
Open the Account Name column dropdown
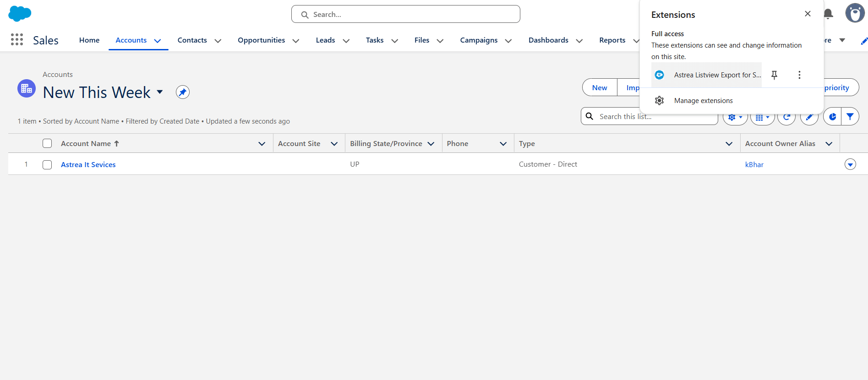coord(262,144)
